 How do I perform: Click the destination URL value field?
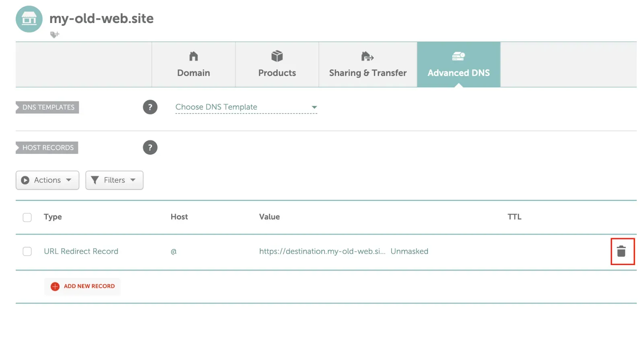point(322,251)
